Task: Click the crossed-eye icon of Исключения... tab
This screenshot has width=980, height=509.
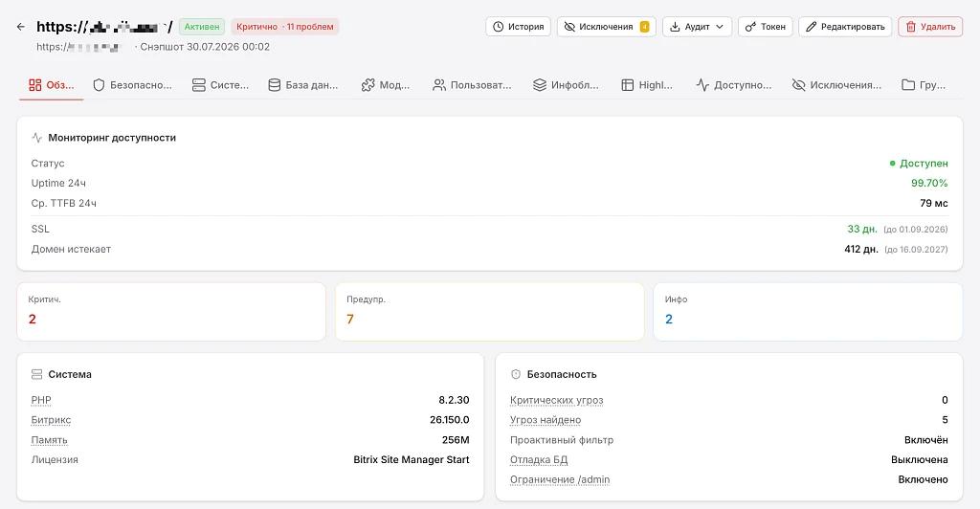Action: click(x=799, y=85)
